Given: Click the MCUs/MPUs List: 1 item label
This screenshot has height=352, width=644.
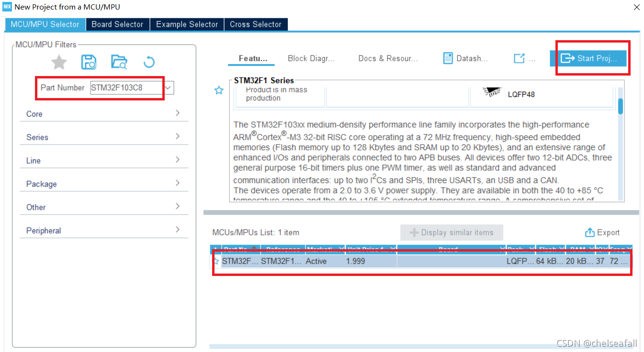Looking at the screenshot, I should tap(256, 232).
